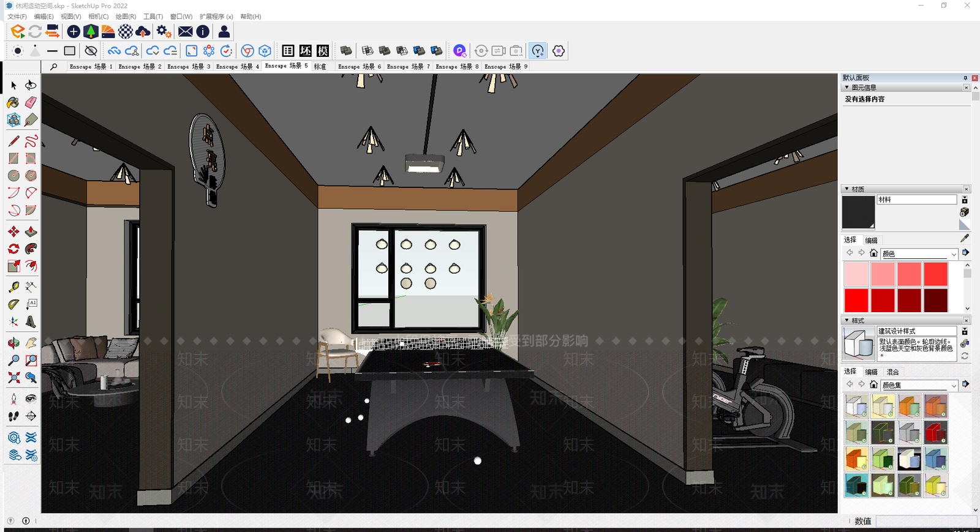This screenshot has width=980, height=532.
Task: Pick the Paint Bucket tool
Action: [13, 102]
